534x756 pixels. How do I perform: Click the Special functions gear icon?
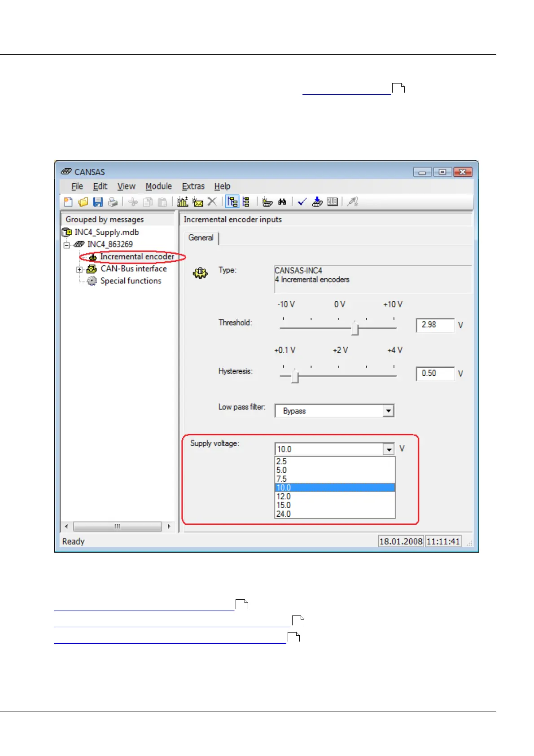(x=92, y=281)
